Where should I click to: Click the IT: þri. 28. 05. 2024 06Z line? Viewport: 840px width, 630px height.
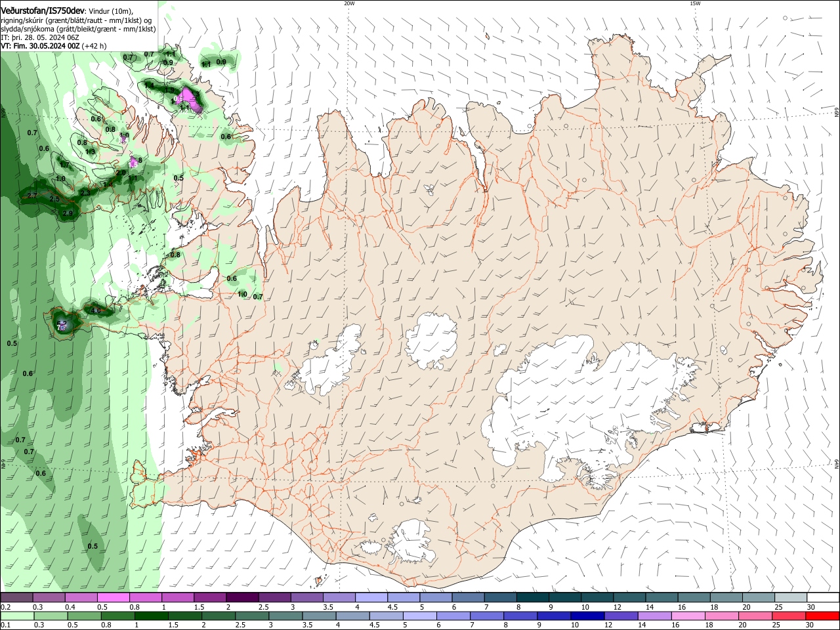pos(40,37)
